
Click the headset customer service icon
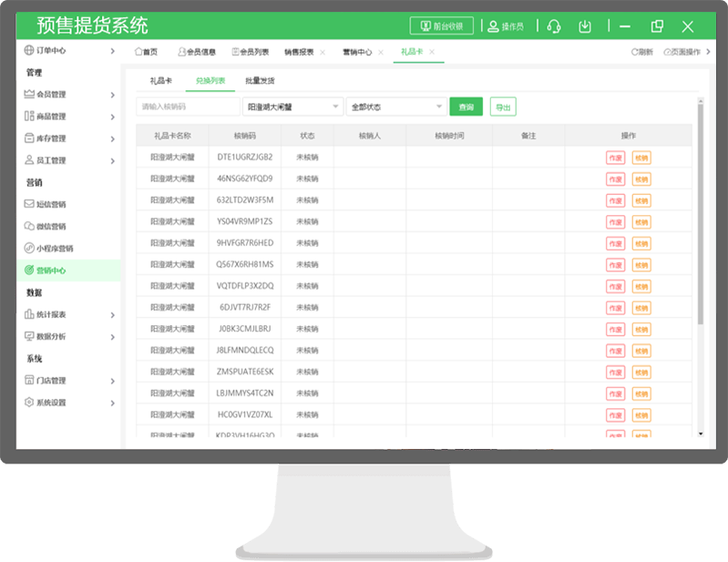click(x=553, y=26)
